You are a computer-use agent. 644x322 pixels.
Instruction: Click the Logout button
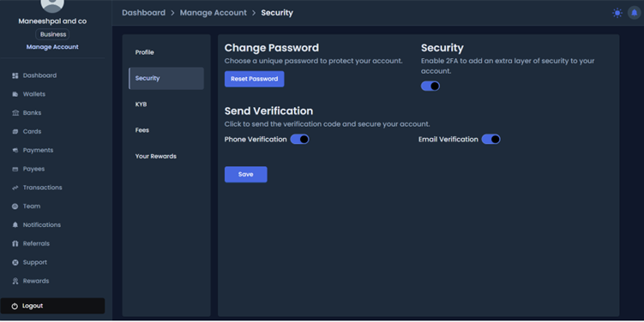click(x=52, y=306)
